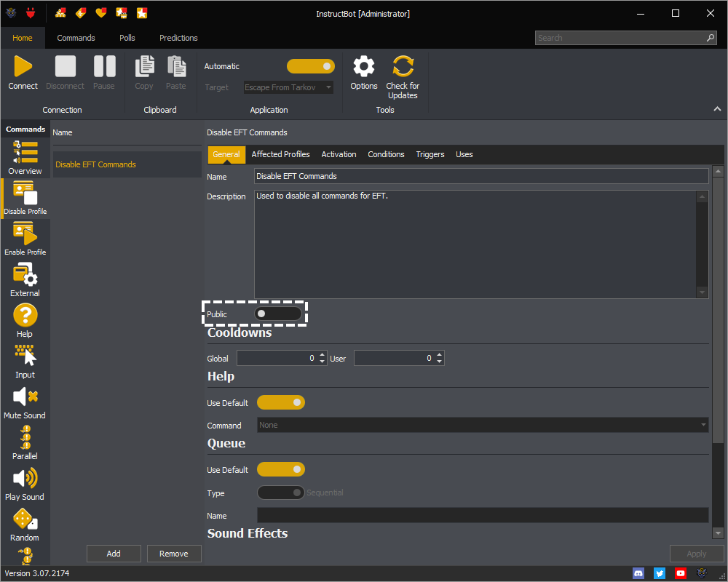Click the Name column header
This screenshot has height=582, width=728.
tap(62, 132)
